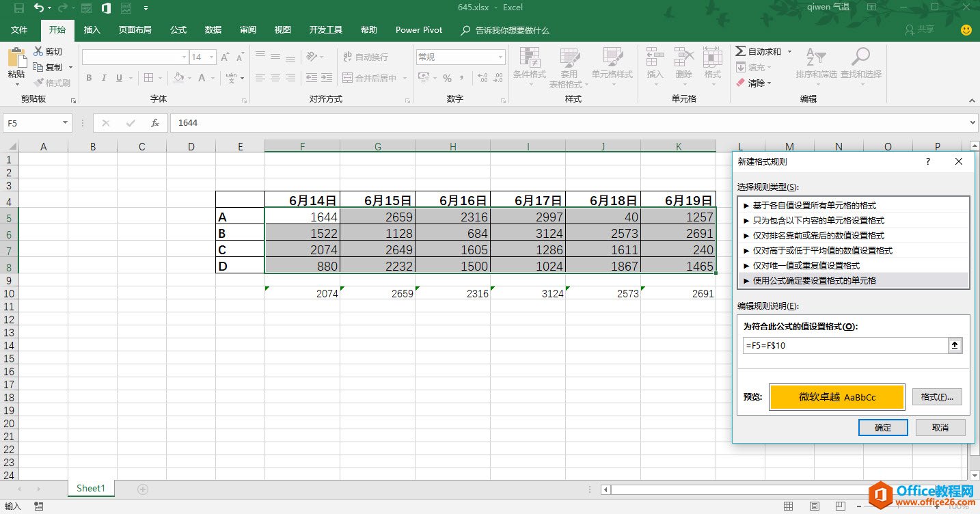
Task: Toggle Underline formatting
Action: coord(120,78)
